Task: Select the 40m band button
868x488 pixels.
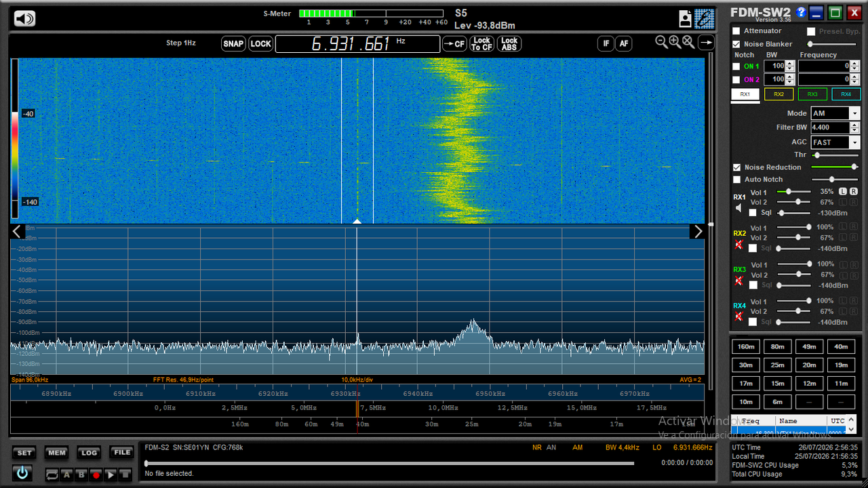Action: pos(841,346)
